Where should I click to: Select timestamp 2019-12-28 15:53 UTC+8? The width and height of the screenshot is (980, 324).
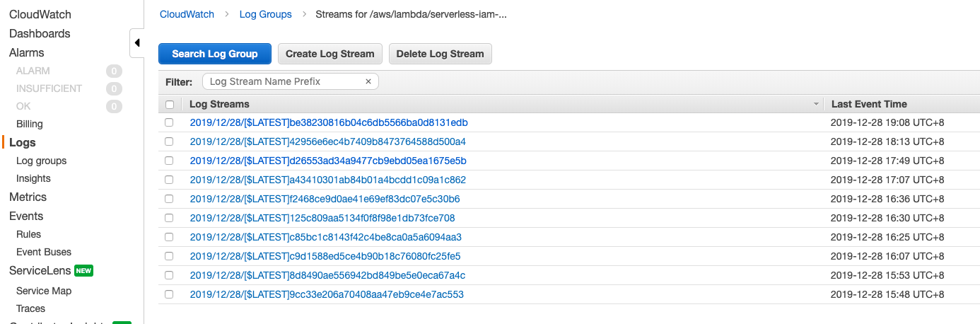(887, 275)
